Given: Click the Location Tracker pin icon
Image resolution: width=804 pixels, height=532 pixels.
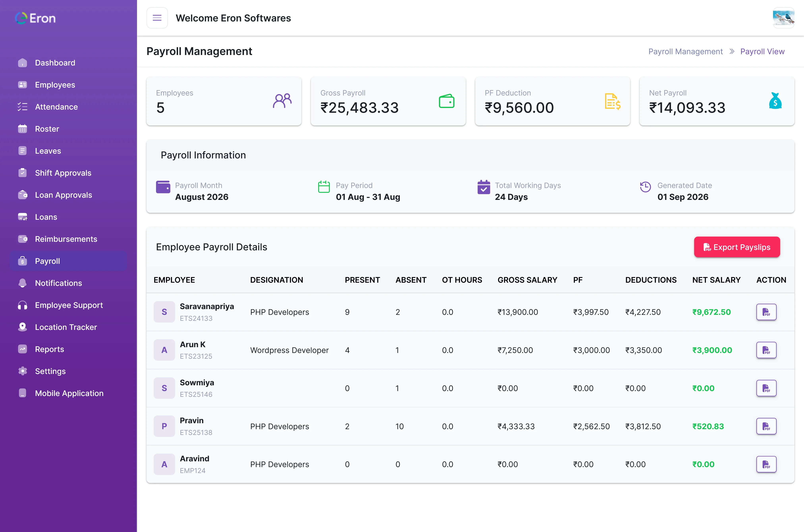Looking at the screenshot, I should (x=22, y=327).
